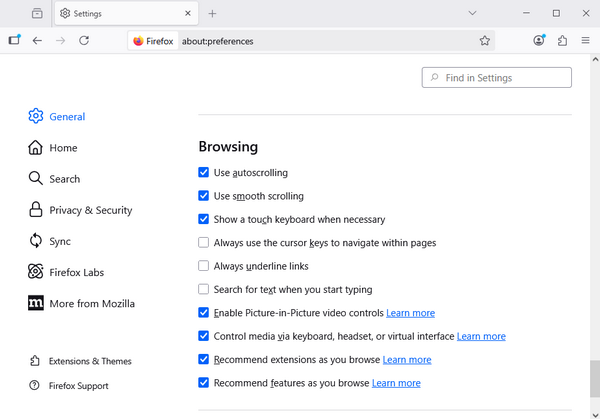This screenshot has width=600, height=419.
Task: Toggle the sidebar from the toolbar
Action: point(14,41)
